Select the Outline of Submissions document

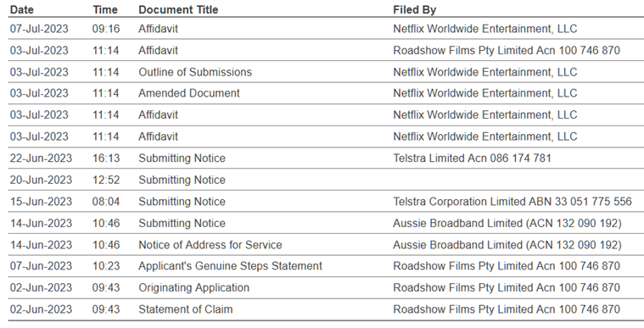(195, 72)
